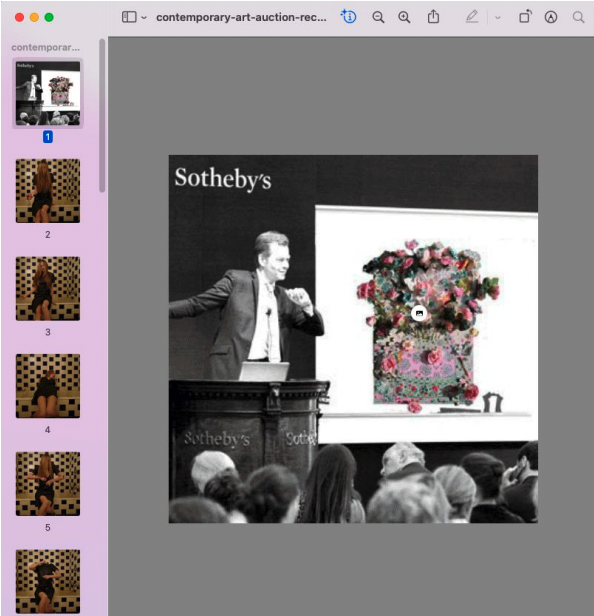Screen dimensions: 594x616
Task: Select page 1 thumbnail with Sotheby's auctioneer
Action: pos(48,93)
